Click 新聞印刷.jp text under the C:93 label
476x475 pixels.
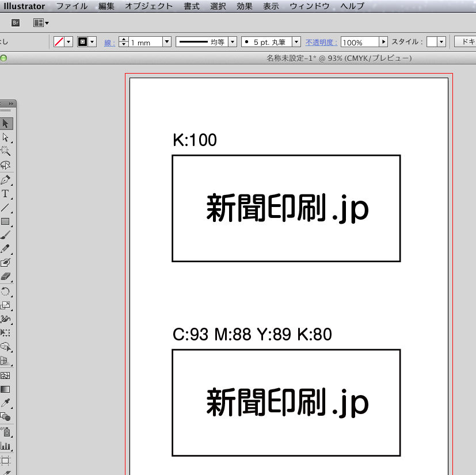[287, 403]
